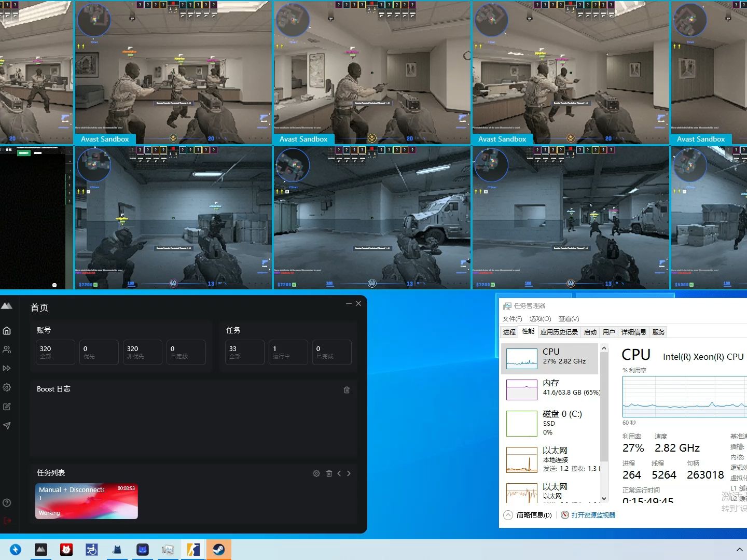Click the 任务管理器 window title

click(530, 306)
